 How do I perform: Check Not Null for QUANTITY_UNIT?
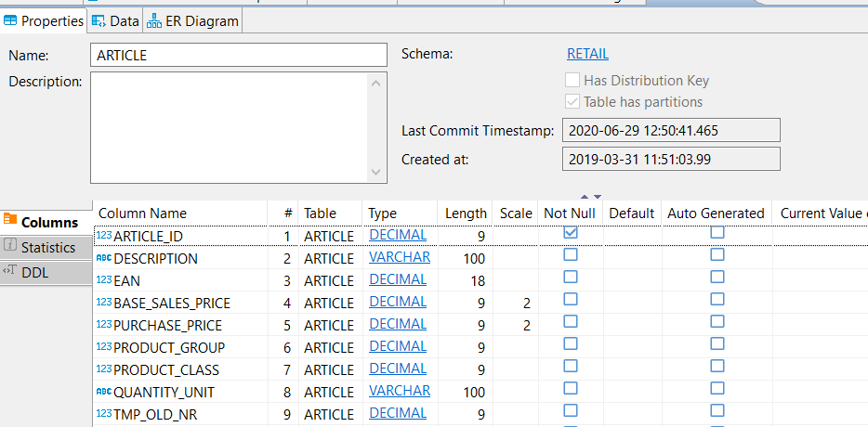coord(571,388)
